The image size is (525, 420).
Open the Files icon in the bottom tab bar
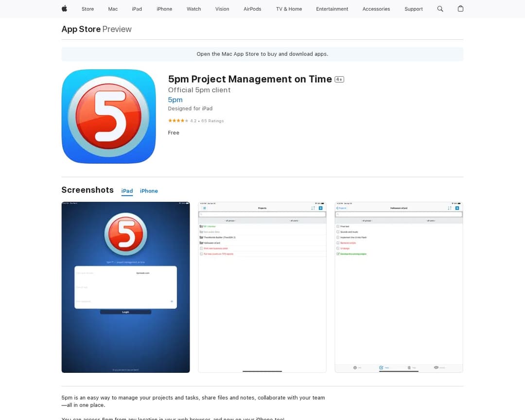pyautogui.click(x=409, y=367)
